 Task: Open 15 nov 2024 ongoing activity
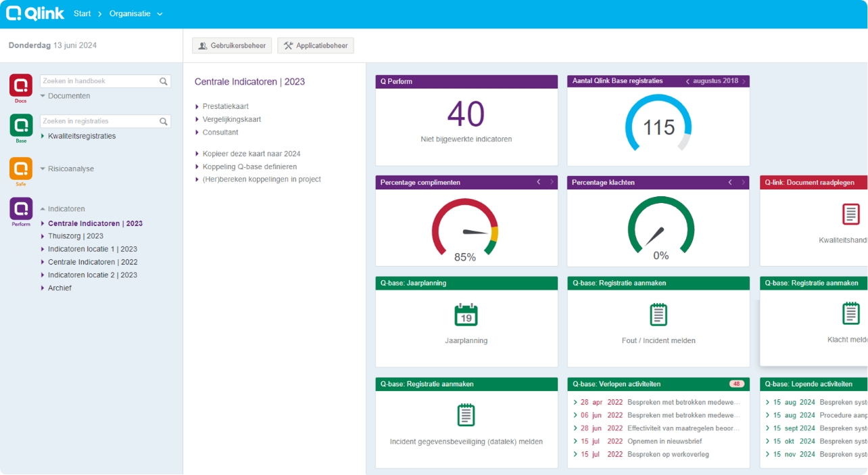tap(816, 455)
